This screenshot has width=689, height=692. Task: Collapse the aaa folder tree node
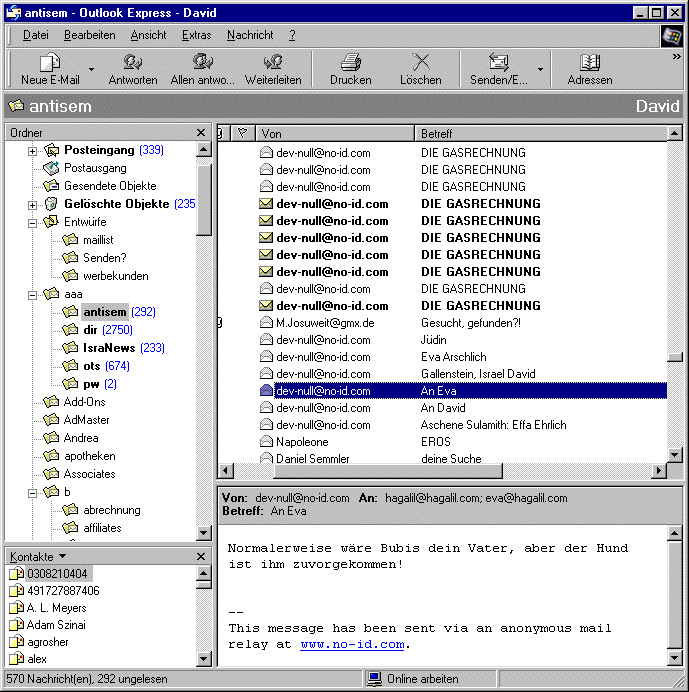click(x=32, y=295)
